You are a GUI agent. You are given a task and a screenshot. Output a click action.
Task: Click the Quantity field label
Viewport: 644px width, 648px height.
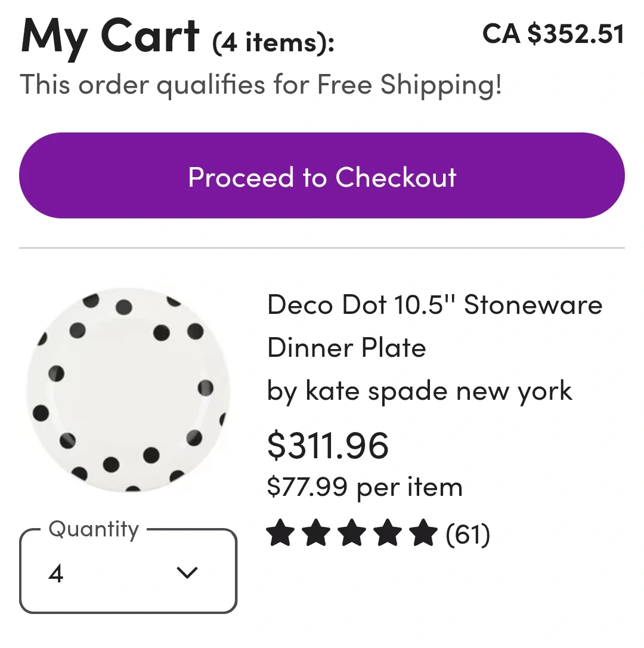click(x=94, y=529)
